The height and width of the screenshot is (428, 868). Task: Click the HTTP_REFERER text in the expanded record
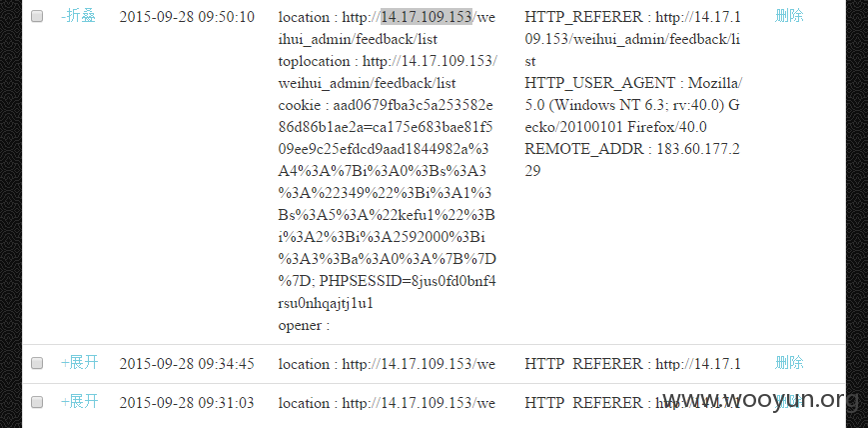click(632, 39)
